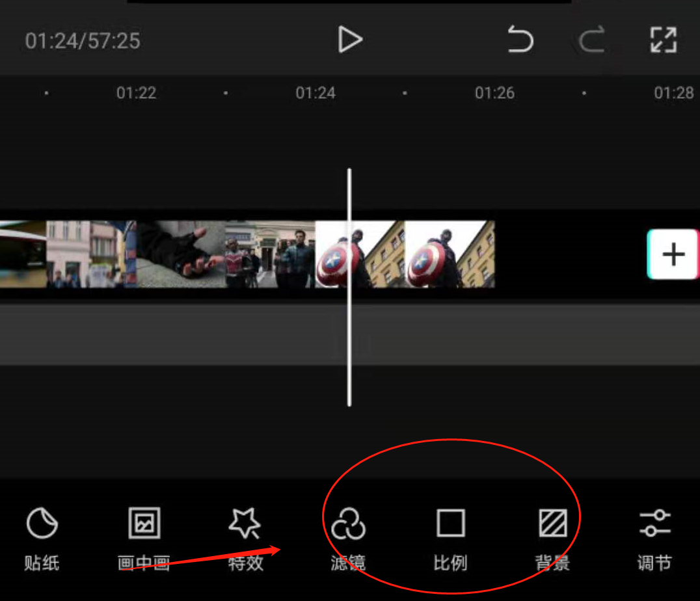Click the 01:24/57:25 time counter
This screenshot has width=700, height=601.
83,40
